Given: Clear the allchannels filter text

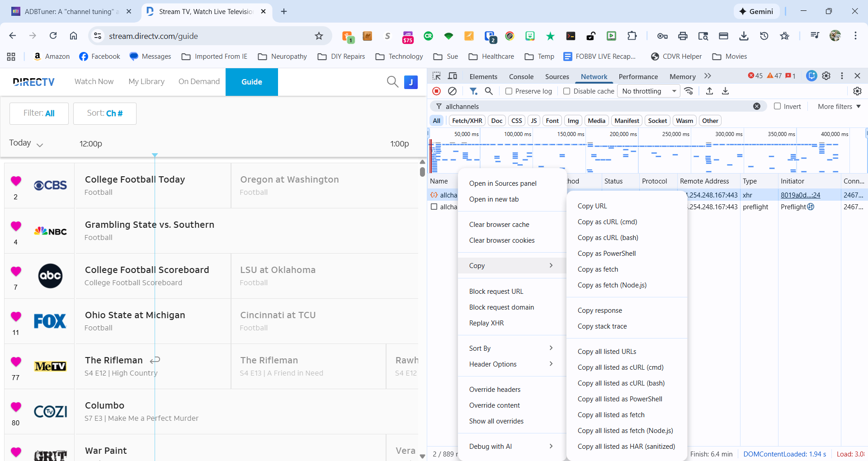Looking at the screenshot, I should 756,106.
